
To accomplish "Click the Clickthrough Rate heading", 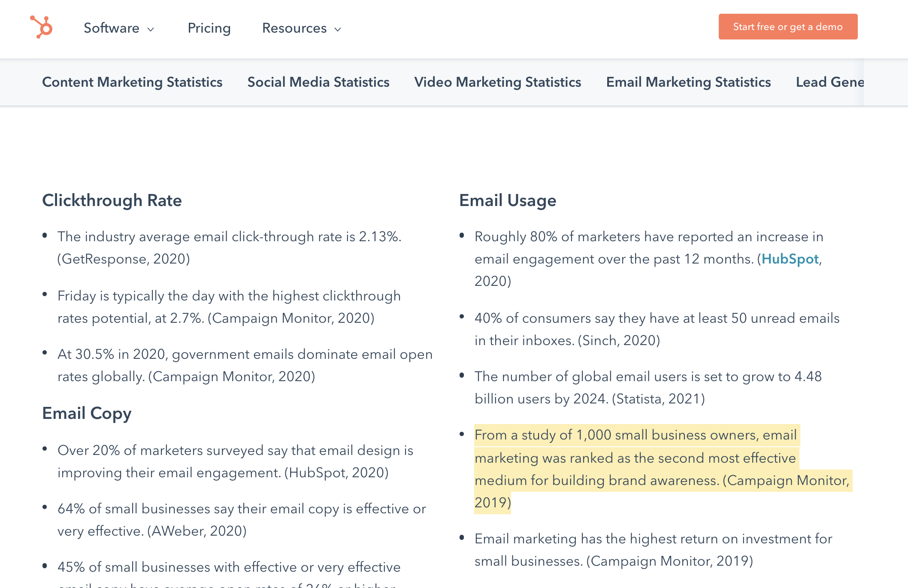I will click(112, 200).
